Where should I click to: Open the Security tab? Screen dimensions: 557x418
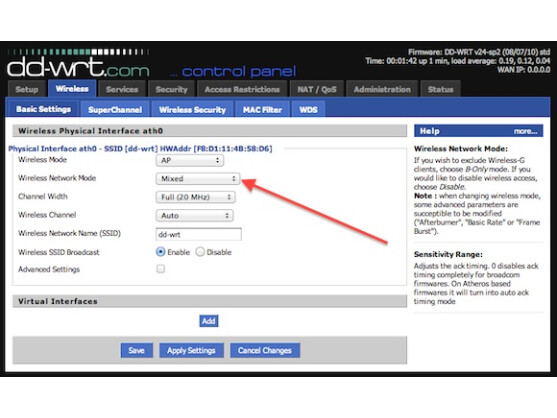coord(171,89)
